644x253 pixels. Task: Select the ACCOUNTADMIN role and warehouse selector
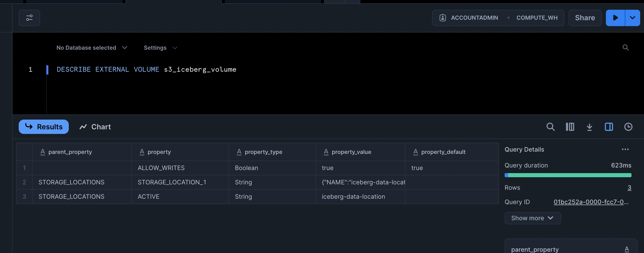pyautogui.click(x=498, y=18)
